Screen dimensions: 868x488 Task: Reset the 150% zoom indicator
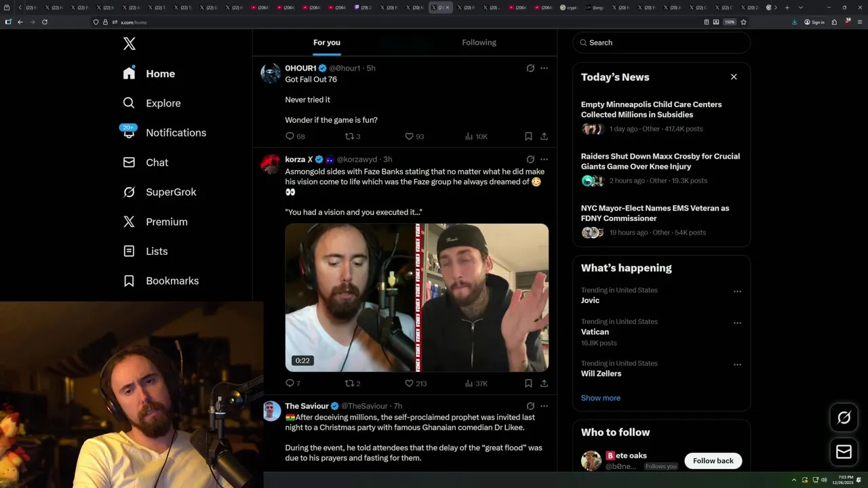click(730, 22)
